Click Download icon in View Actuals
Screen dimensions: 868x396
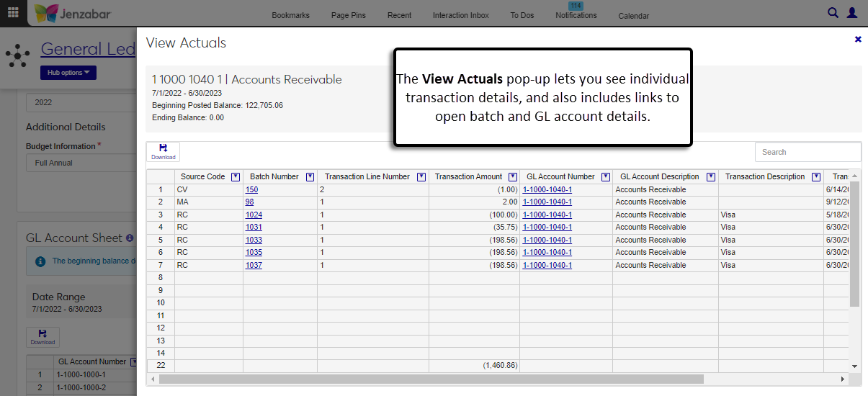pos(163,151)
